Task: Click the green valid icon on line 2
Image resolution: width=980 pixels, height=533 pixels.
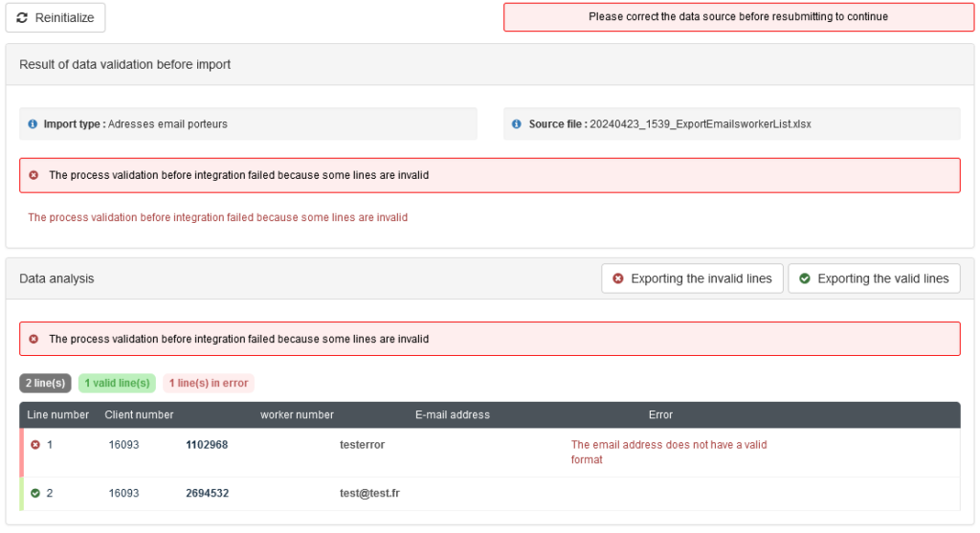Action: coord(35,494)
